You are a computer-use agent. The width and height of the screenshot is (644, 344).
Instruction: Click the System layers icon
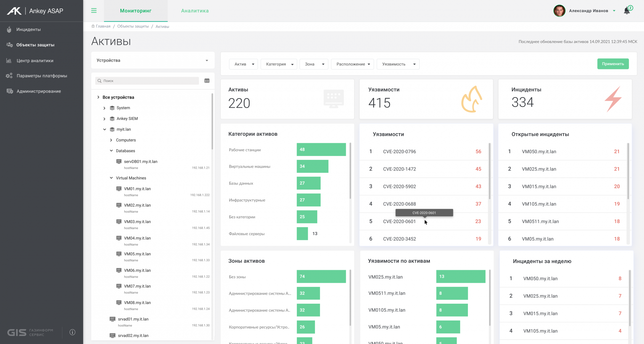click(x=112, y=108)
